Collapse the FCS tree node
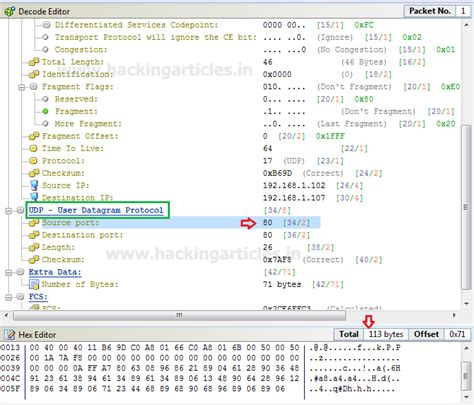Image resolution: width=474 pixels, height=405 pixels. tap(9, 297)
